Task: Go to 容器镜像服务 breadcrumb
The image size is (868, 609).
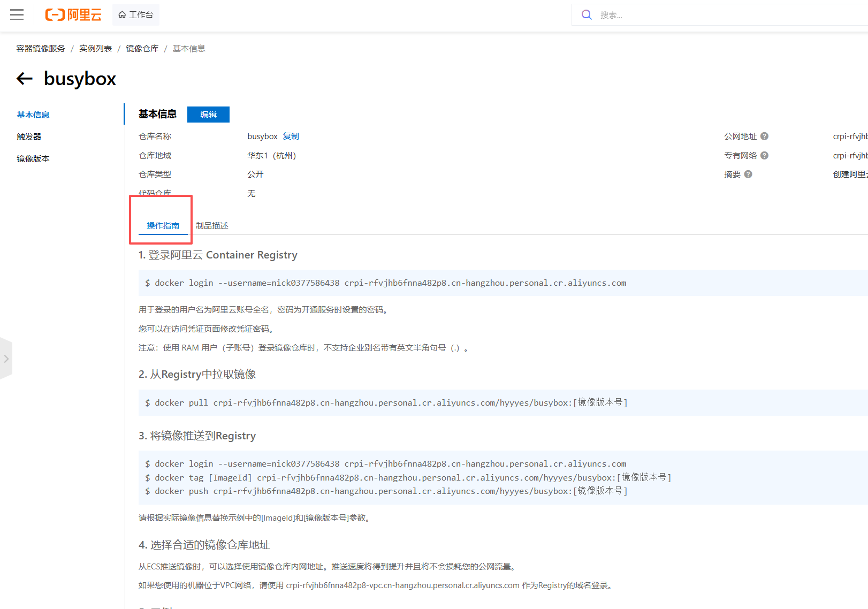Action: tap(41, 49)
